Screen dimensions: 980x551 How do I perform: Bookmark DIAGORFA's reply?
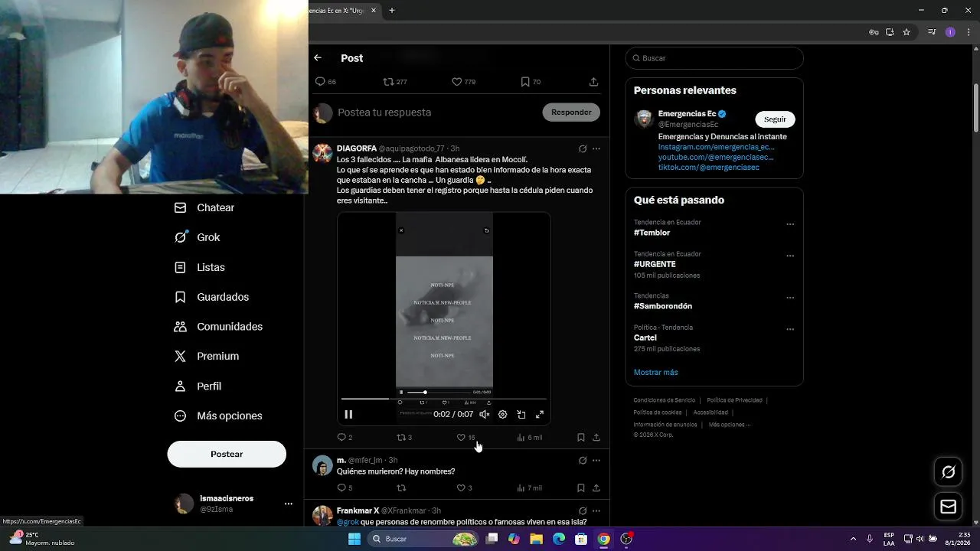pos(580,438)
